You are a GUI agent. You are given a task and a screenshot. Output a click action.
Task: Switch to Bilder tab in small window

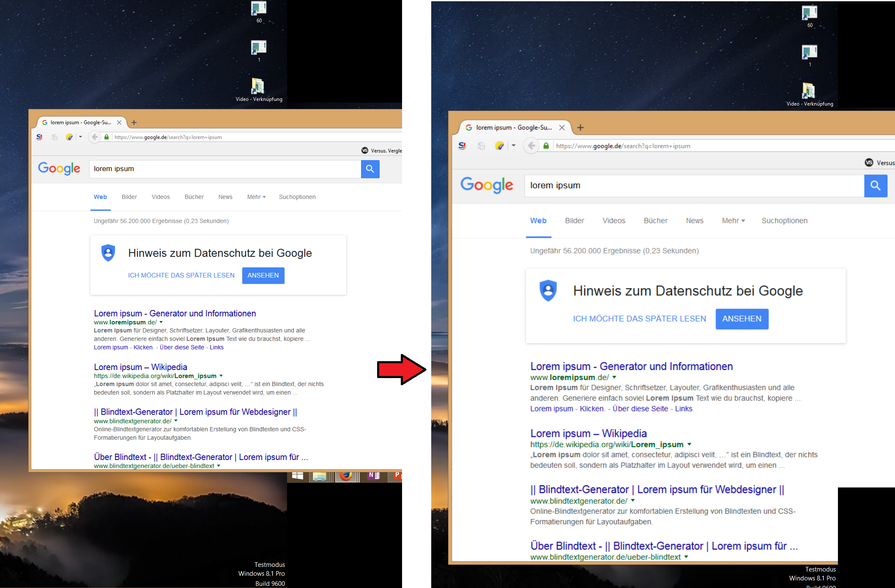tap(129, 197)
